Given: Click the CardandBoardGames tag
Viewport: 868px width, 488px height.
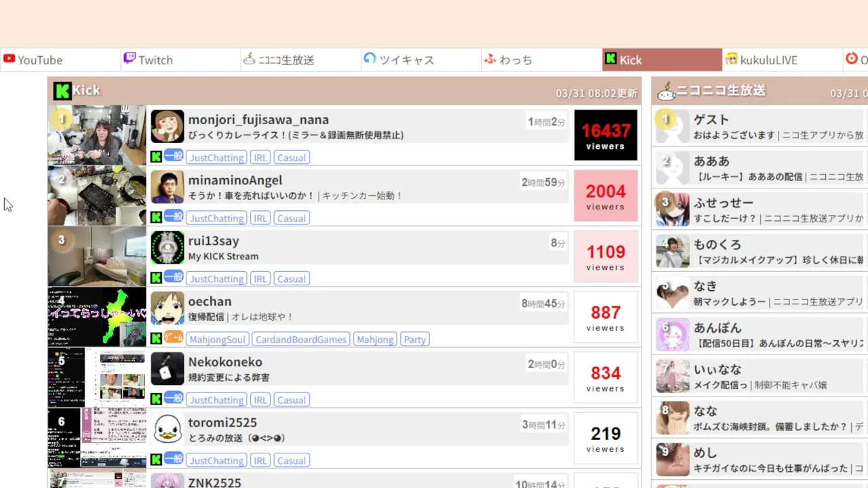Looking at the screenshot, I should [301, 339].
